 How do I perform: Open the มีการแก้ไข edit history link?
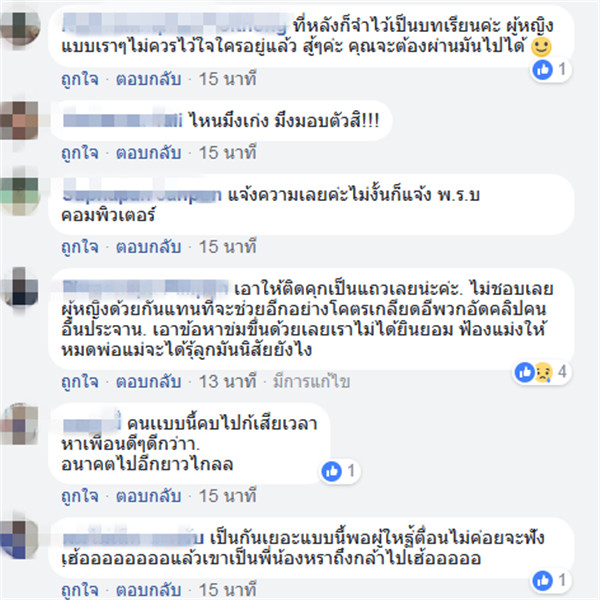tap(311, 382)
